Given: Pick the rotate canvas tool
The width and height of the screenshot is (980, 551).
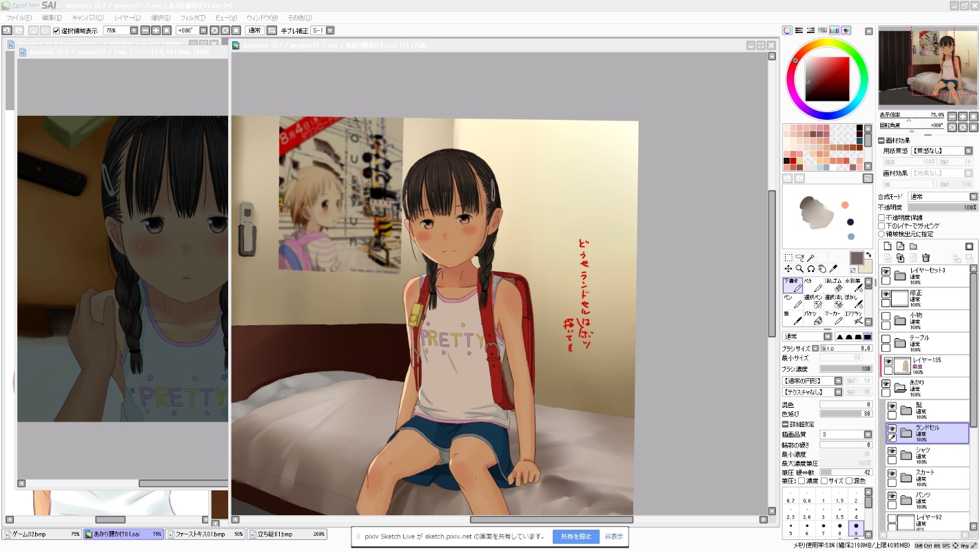Looking at the screenshot, I should point(810,269).
